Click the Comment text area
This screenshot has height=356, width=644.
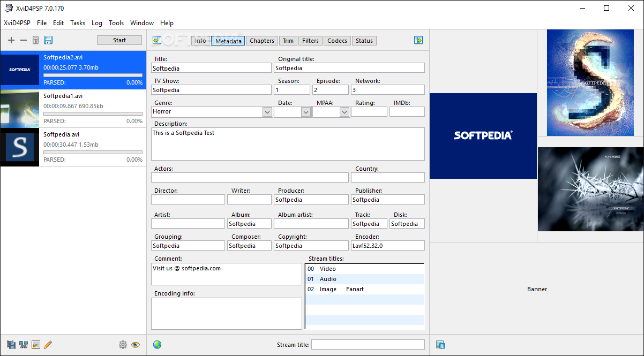227,274
